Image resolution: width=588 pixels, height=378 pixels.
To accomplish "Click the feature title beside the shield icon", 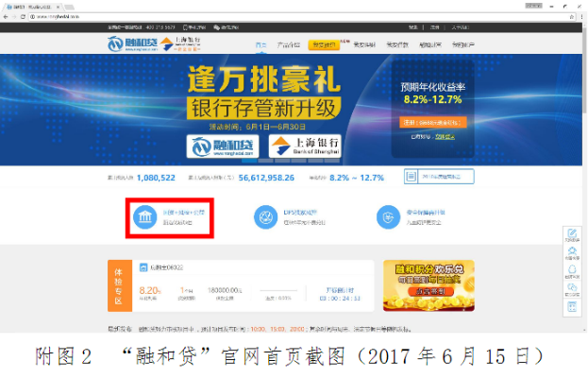I will pos(426,213).
